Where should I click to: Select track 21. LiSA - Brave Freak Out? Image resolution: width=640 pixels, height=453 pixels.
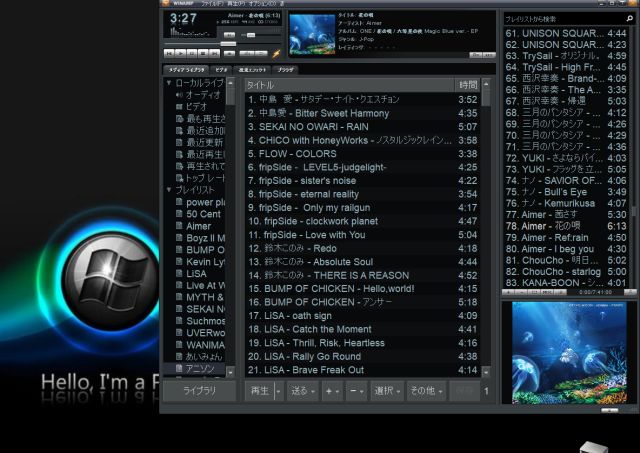tap(362, 370)
